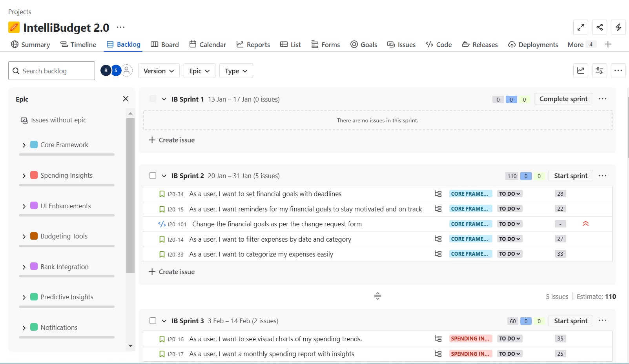The width and height of the screenshot is (629, 364).
Task: Select the IB Sprint 2 checkbox
Action: click(x=153, y=176)
